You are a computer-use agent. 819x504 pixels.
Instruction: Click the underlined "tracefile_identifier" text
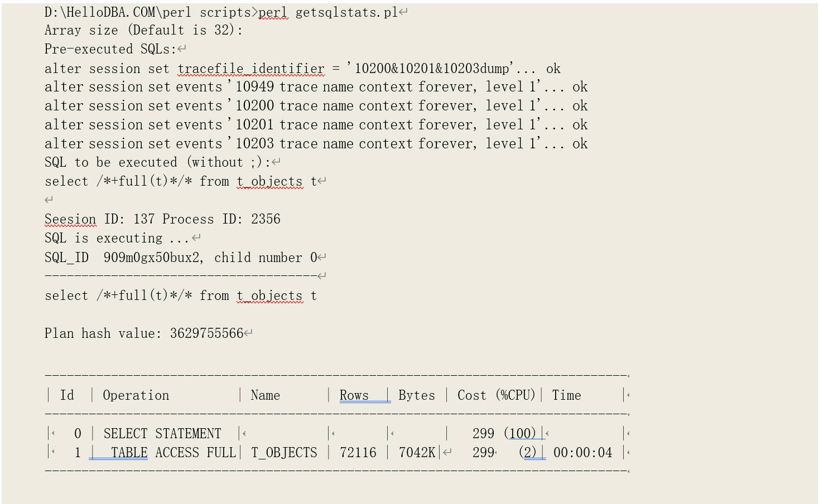pyautogui.click(x=251, y=69)
